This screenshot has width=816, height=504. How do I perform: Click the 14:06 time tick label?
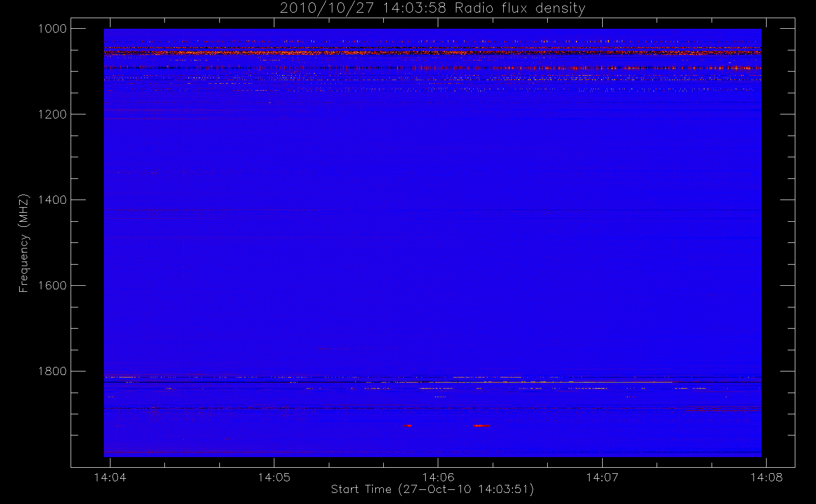(x=438, y=477)
